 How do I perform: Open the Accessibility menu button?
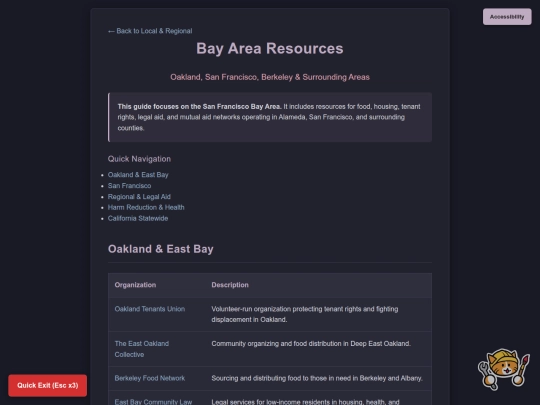tap(507, 17)
